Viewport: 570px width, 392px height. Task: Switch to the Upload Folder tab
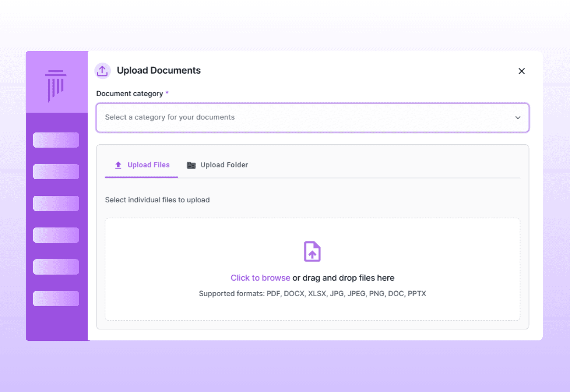click(217, 165)
